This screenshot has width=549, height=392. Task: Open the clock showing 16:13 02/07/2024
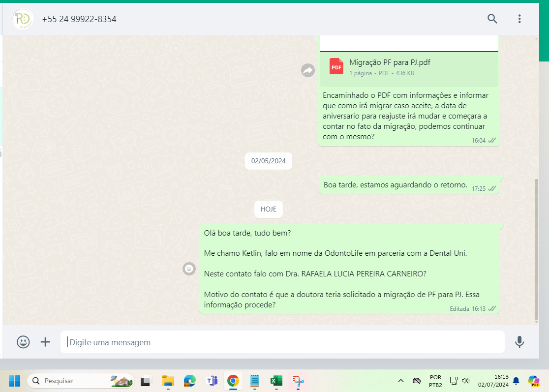point(493,381)
